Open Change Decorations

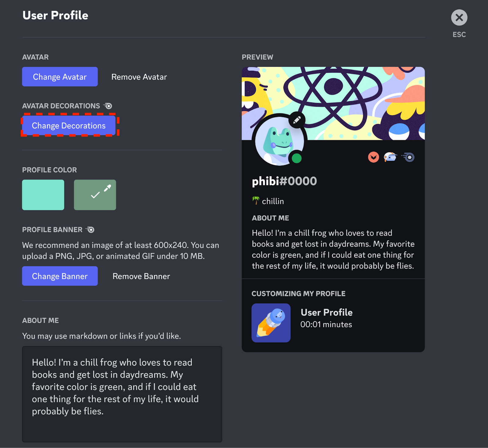click(x=69, y=126)
